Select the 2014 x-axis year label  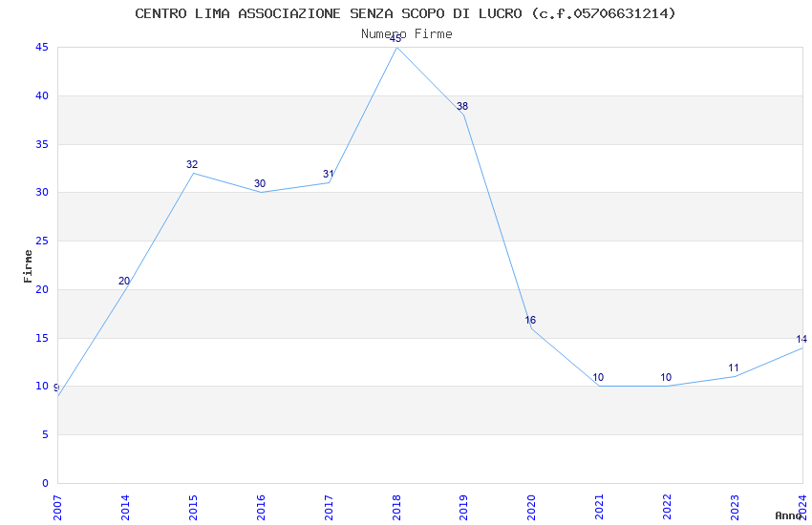(x=125, y=508)
